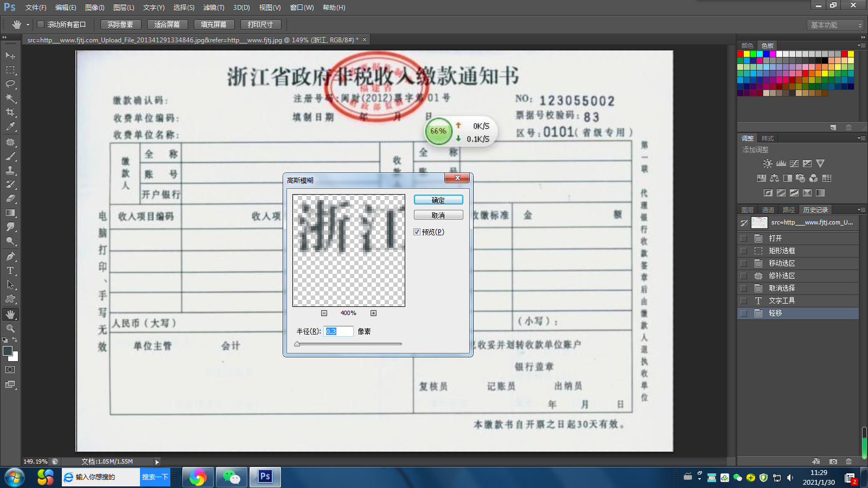The width and height of the screenshot is (868, 488).
Task: Select the Eraser tool
Action: 10,198
